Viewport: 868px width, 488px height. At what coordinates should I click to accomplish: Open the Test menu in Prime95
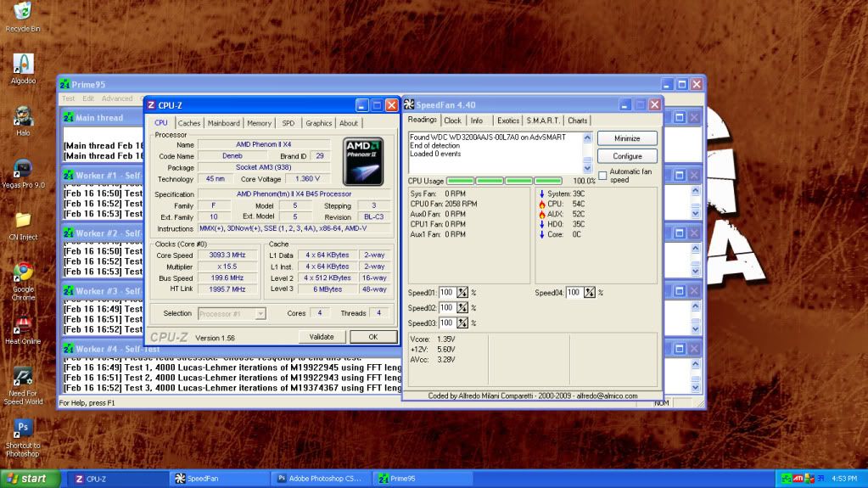68,98
